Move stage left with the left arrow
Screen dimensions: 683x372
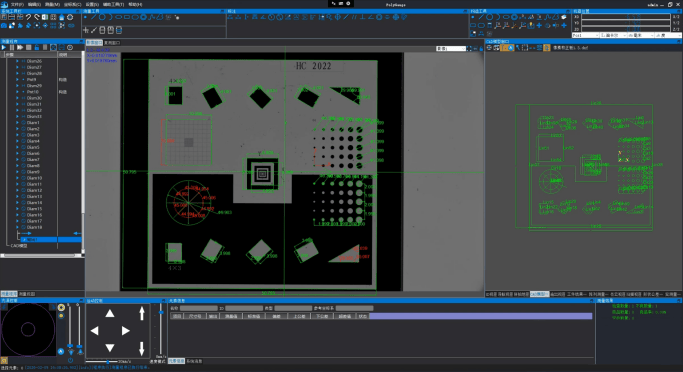click(94, 331)
